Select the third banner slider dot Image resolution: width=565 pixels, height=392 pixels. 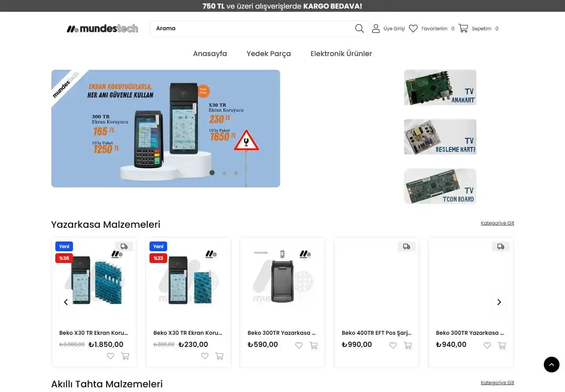[x=236, y=173]
